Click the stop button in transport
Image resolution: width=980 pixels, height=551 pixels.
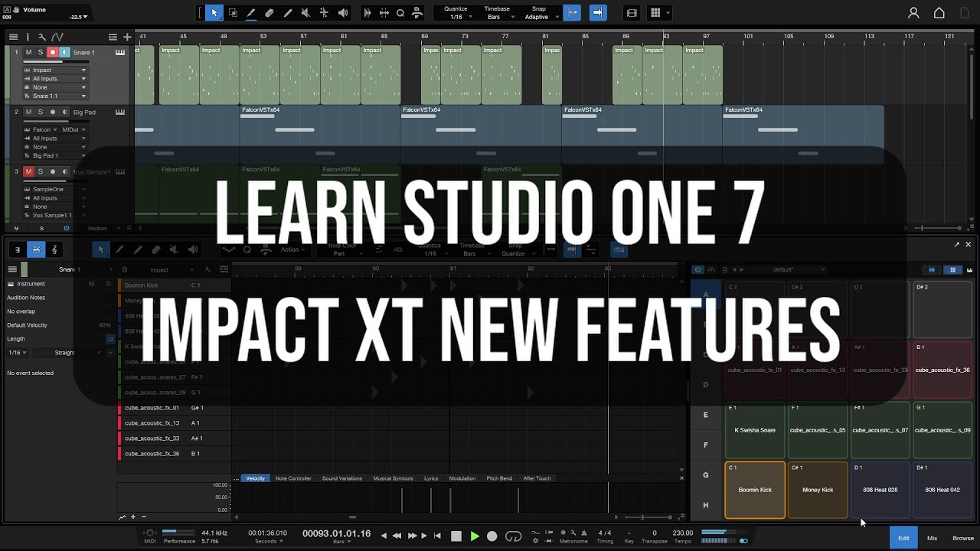click(456, 536)
